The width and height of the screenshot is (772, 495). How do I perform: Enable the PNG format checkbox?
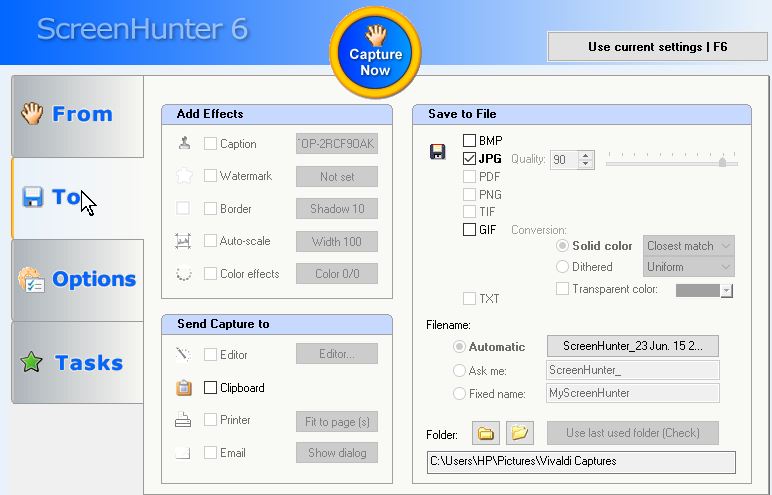point(469,194)
